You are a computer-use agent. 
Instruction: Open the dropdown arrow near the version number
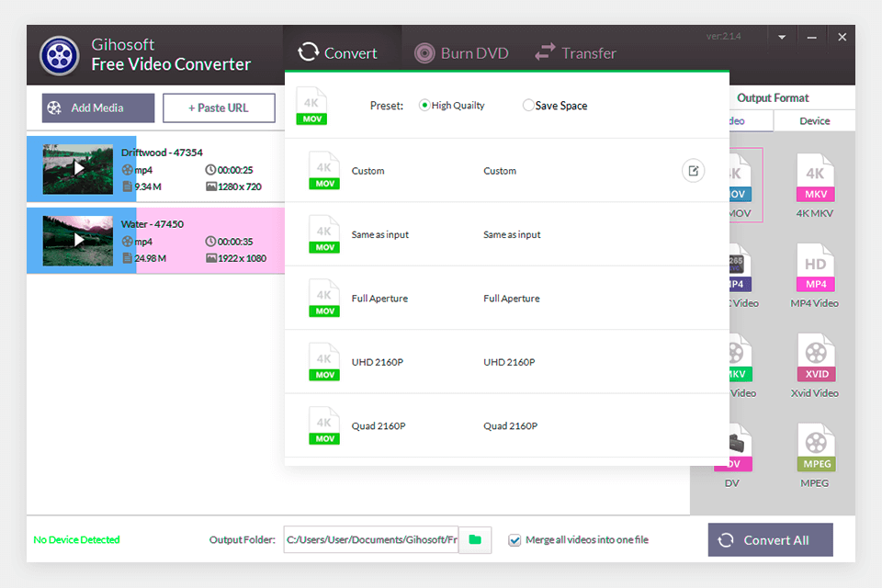pyautogui.click(x=781, y=36)
